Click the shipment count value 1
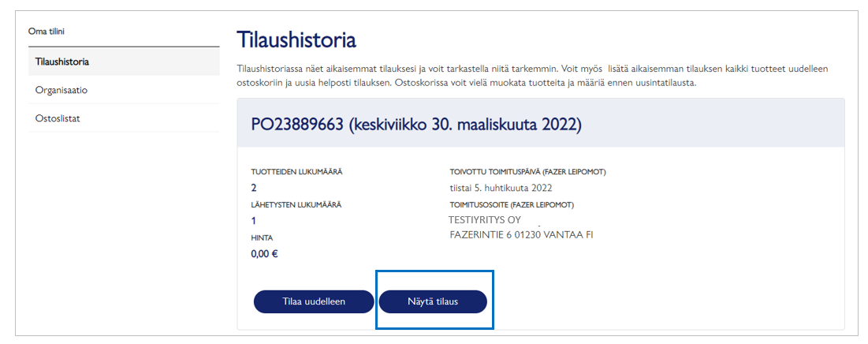This screenshot has height=344, width=868. (253, 221)
